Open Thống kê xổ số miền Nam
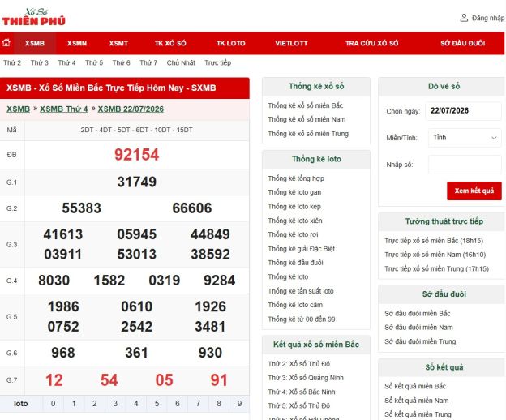The height and width of the screenshot is (420, 506). pyautogui.click(x=307, y=119)
